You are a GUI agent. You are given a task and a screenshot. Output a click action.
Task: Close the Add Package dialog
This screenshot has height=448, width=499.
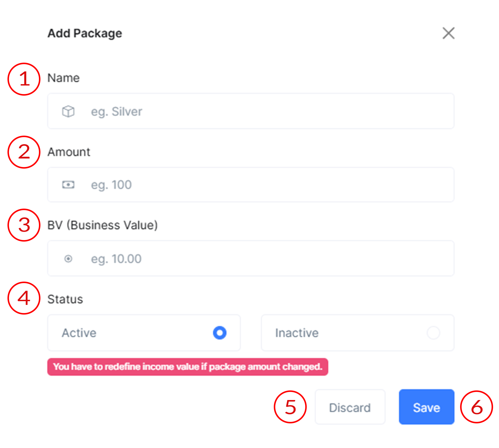point(448,33)
